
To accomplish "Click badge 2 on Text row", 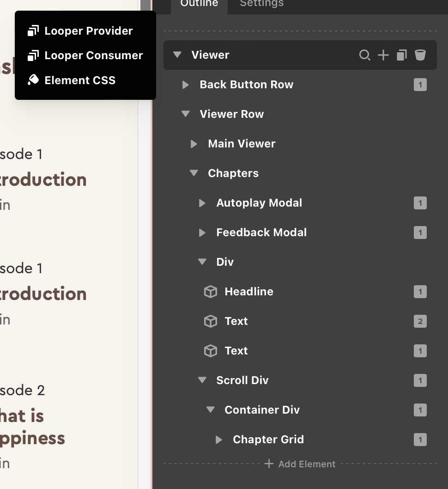I will coord(420,321).
